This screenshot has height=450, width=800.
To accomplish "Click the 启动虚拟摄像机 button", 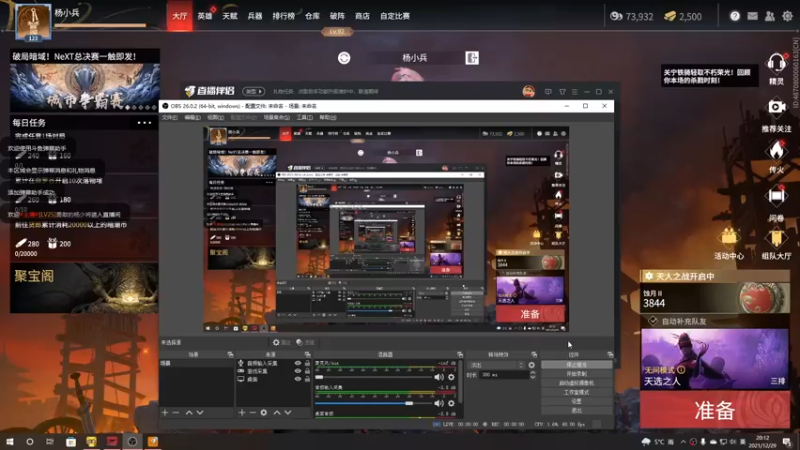I will (577, 383).
